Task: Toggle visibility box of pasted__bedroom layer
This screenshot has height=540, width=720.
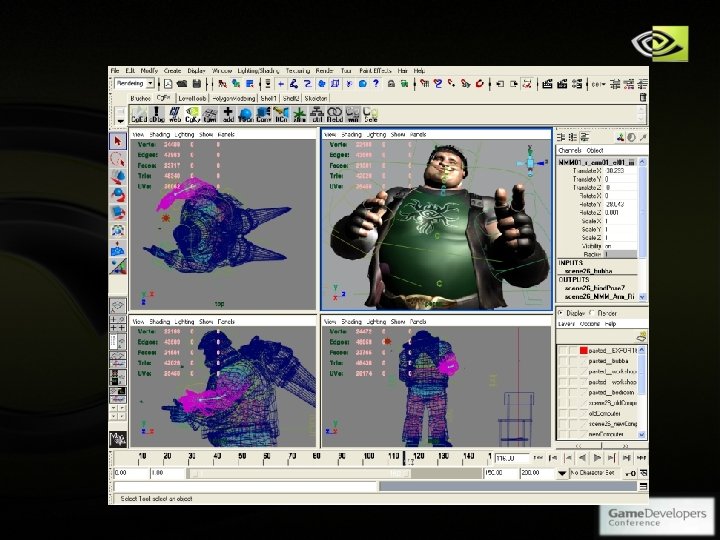Action: point(562,393)
